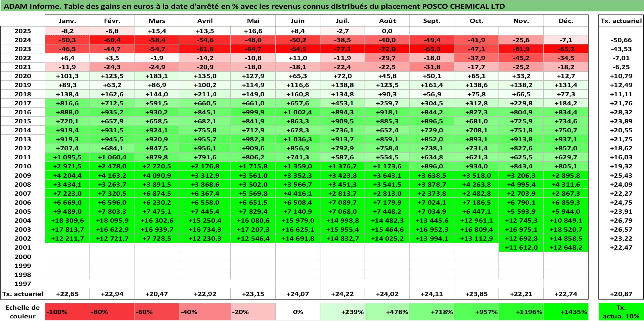Select the +7 320,5 cell in 2007 row
Viewport: 644px width, 321px height.
click(112, 194)
